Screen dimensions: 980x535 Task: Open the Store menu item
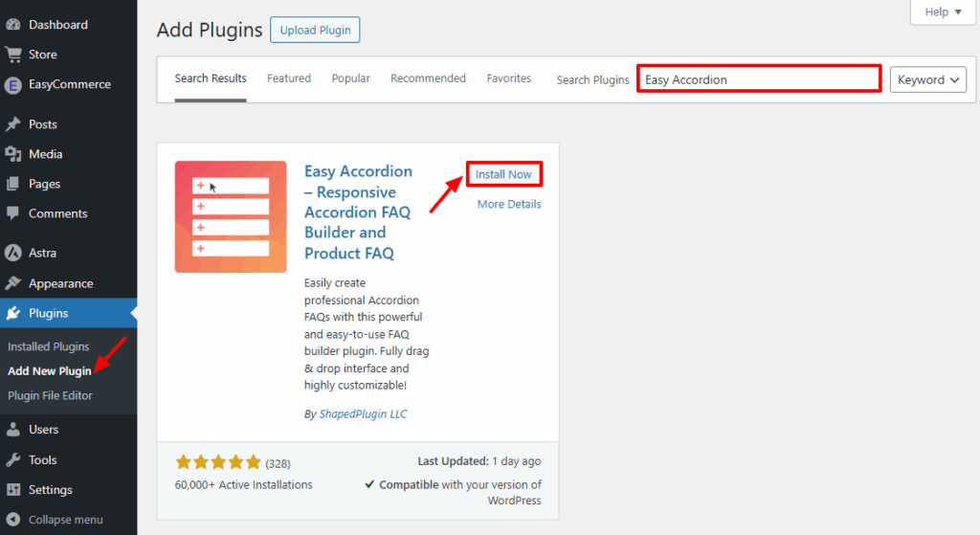pos(42,55)
